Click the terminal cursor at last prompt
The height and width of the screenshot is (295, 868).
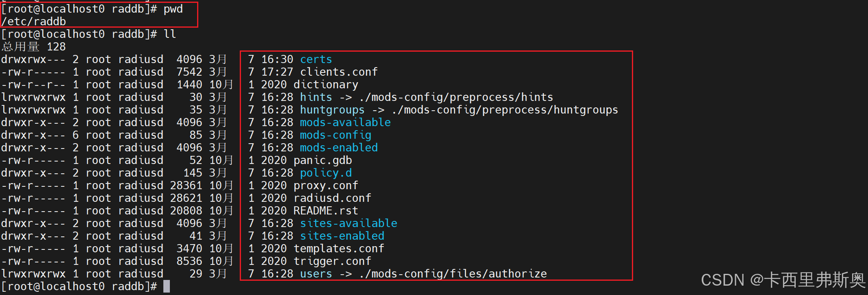pyautogui.click(x=167, y=286)
